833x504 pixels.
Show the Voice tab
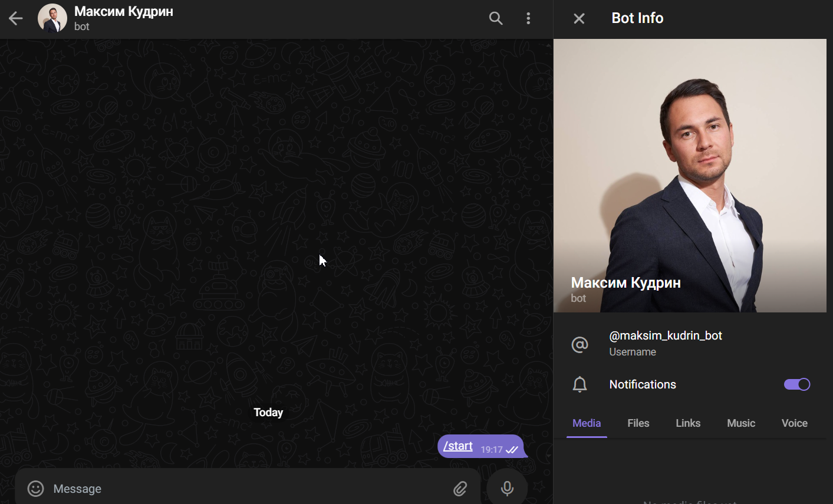(x=794, y=423)
